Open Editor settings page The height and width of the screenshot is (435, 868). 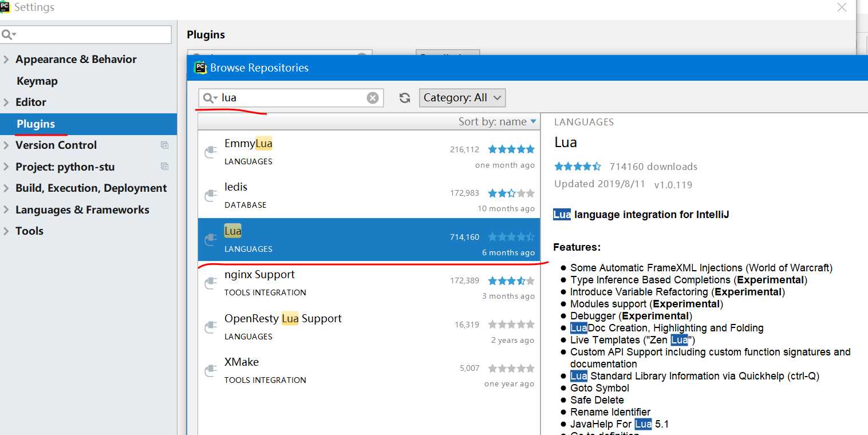pyautogui.click(x=31, y=102)
